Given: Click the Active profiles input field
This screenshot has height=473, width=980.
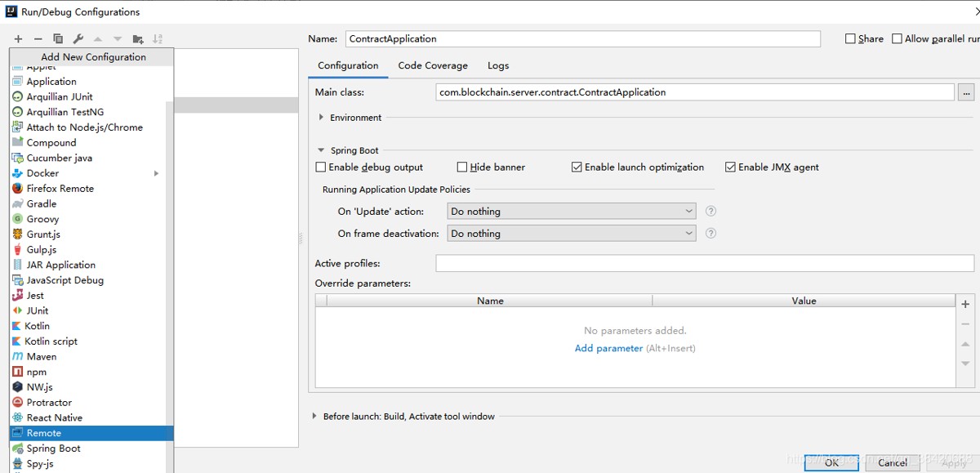Looking at the screenshot, I should [704, 263].
